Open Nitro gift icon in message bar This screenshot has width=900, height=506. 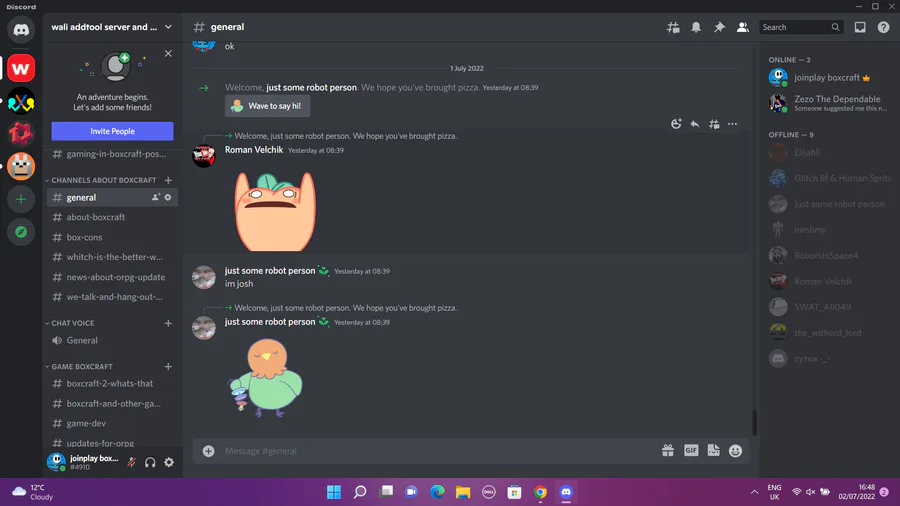click(x=668, y=451)
